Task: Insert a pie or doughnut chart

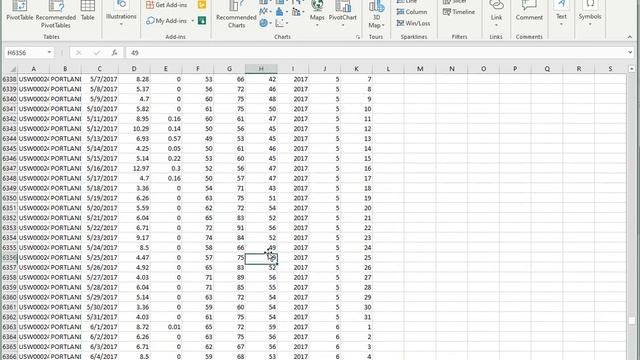Action: pos(264,23)
